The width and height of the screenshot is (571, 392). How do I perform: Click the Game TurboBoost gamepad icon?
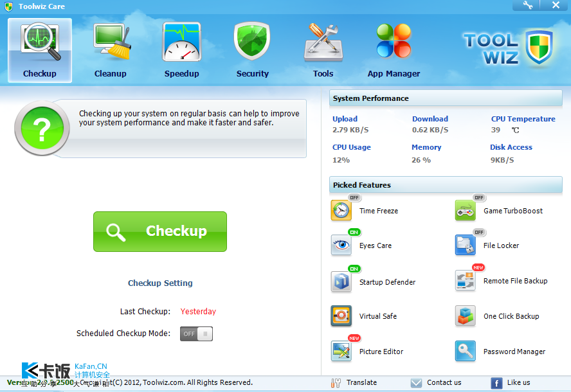pos(466,210)
